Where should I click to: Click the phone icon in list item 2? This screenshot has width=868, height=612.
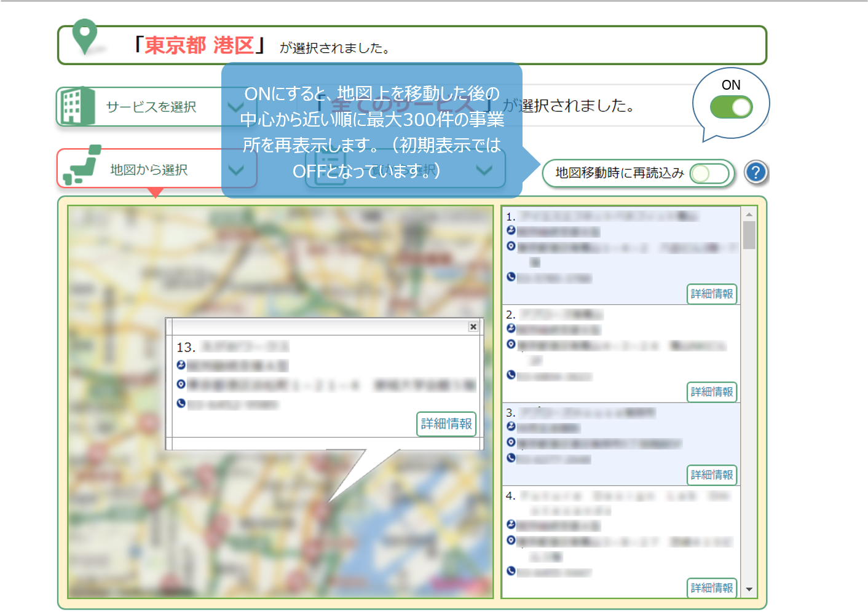click(x=511, y=375)
